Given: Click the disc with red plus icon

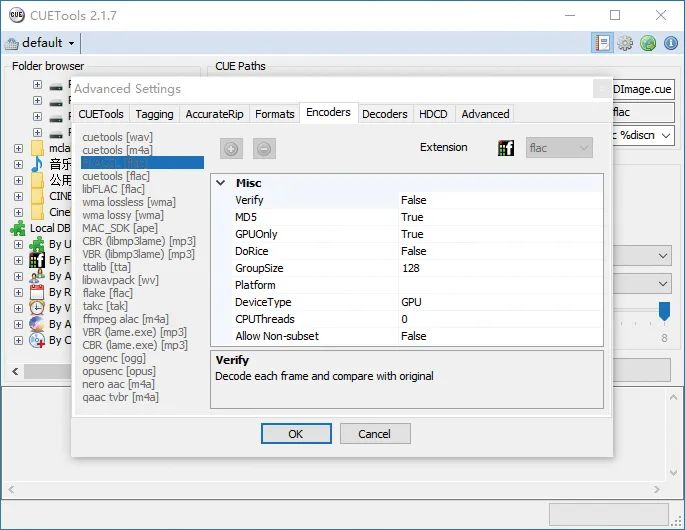Looking at the screenshot, I should (x=37, y=340).
